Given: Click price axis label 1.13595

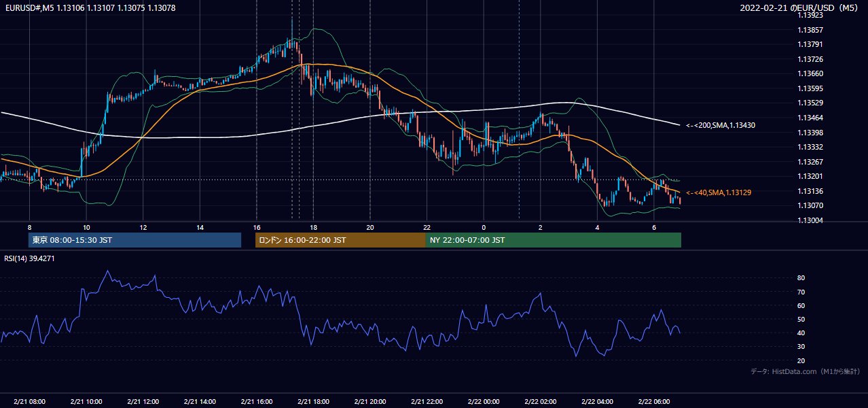Looking at the screenshot, I should pos(810,88).
